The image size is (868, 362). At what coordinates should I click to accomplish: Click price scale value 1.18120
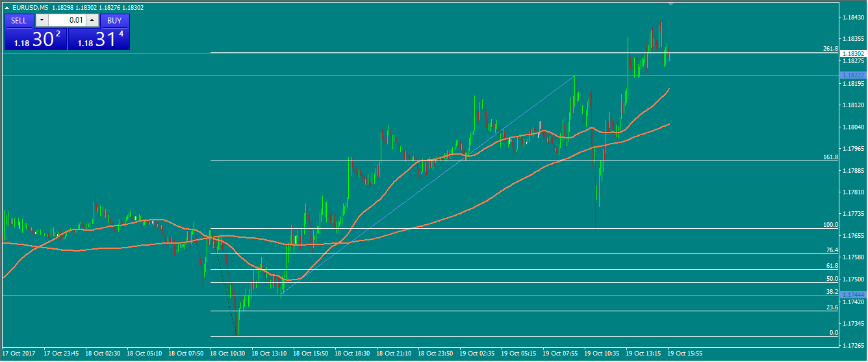854,105
